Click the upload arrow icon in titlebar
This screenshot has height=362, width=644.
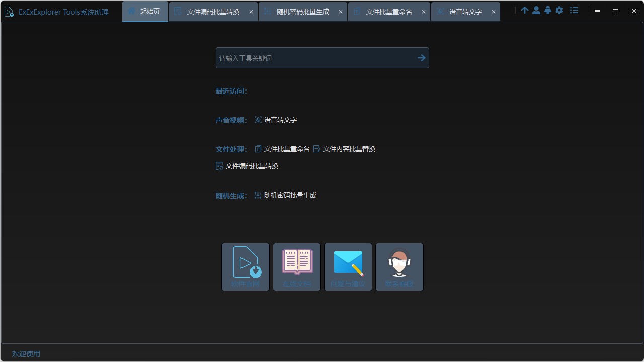(525, 10)
